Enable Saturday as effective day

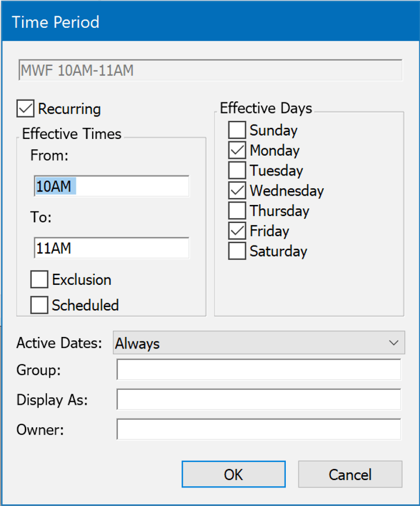coord(237,251)
